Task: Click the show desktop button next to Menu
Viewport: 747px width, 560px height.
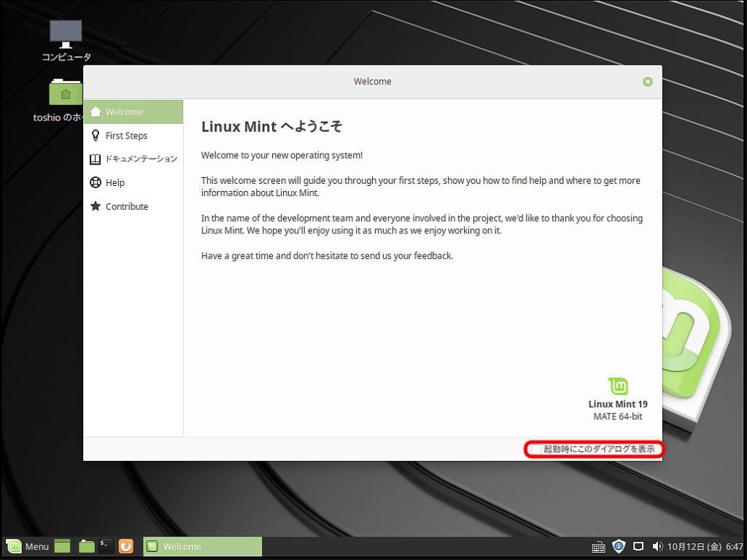Action: coord(62,546)
